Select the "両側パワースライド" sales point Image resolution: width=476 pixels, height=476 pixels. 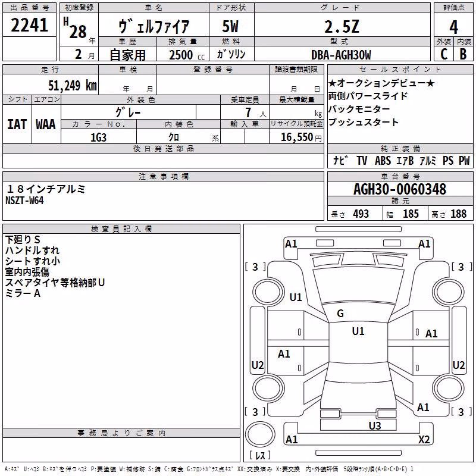tap(368, 96)
